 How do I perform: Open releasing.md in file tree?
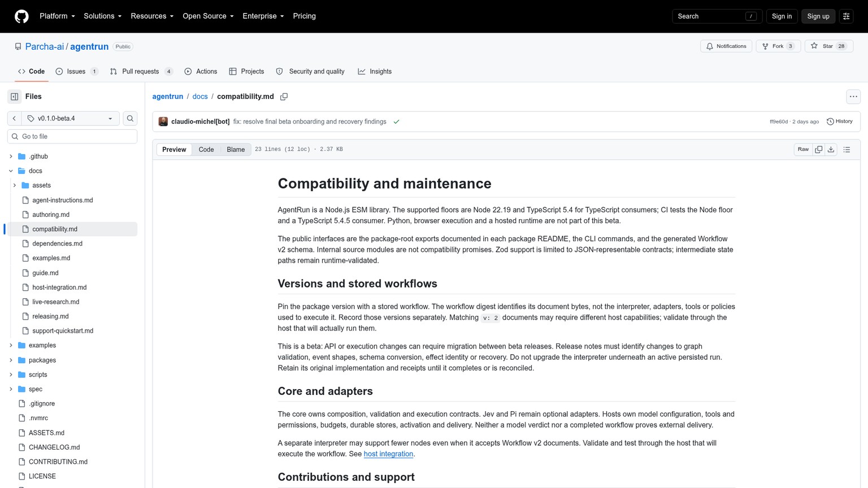[x=50, y=317]
